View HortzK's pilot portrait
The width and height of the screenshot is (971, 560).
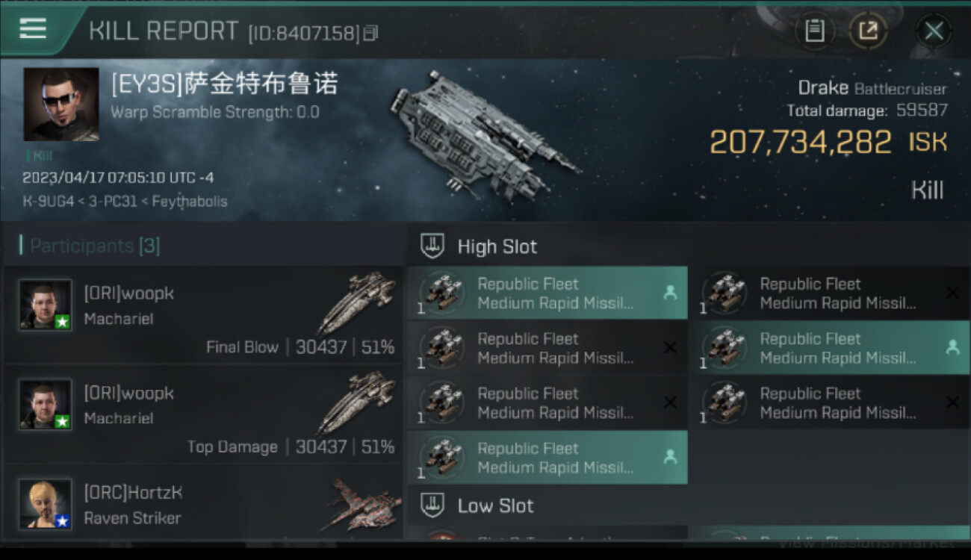coord(46,504)
